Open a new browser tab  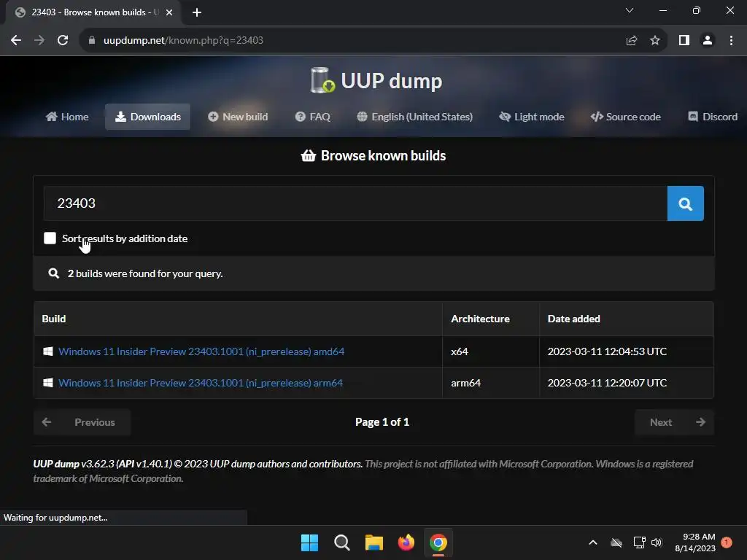(x=197, y=12)
